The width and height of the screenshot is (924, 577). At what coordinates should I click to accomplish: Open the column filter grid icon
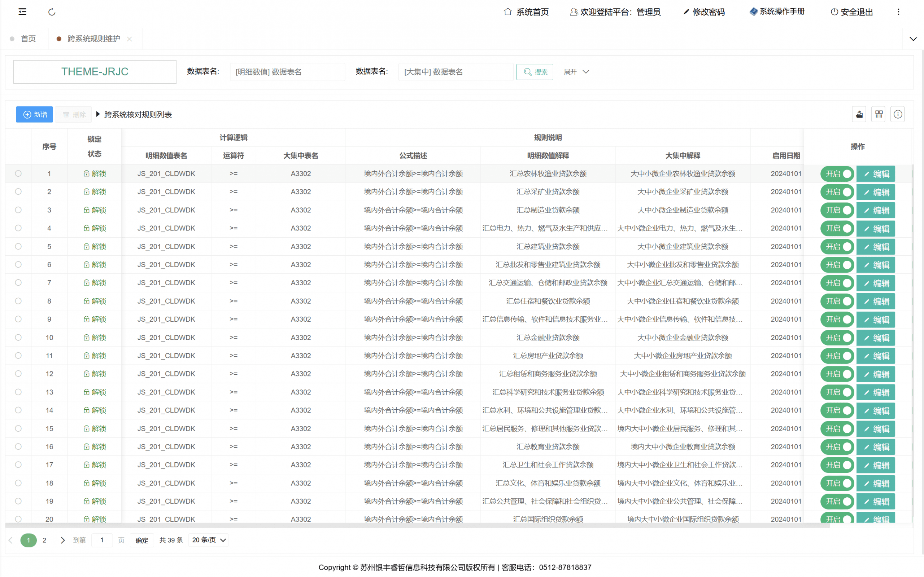tap(879, 114)
